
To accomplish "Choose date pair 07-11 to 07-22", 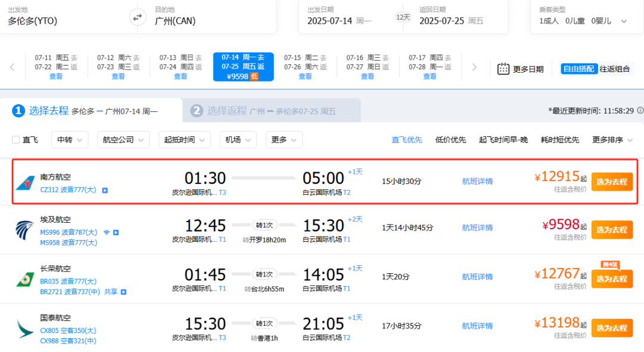I will (x=56, y=67).
